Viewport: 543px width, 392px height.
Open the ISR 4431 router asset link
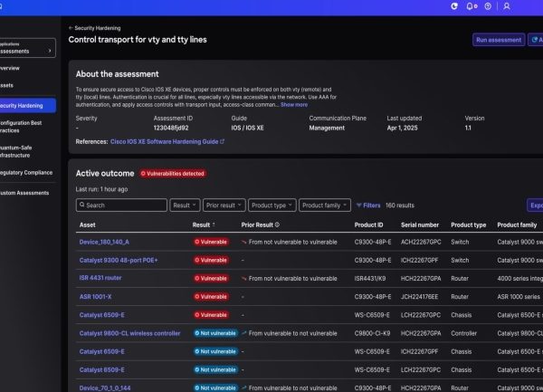pos(100,278)
